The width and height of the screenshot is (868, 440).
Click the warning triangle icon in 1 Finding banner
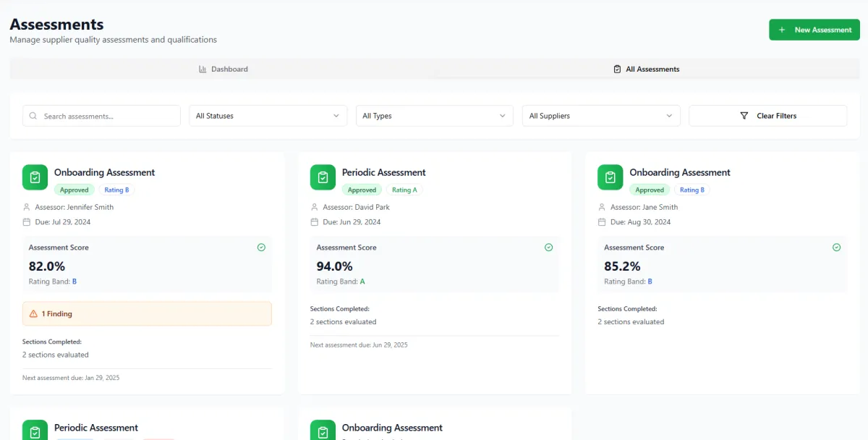coord(33,314)
